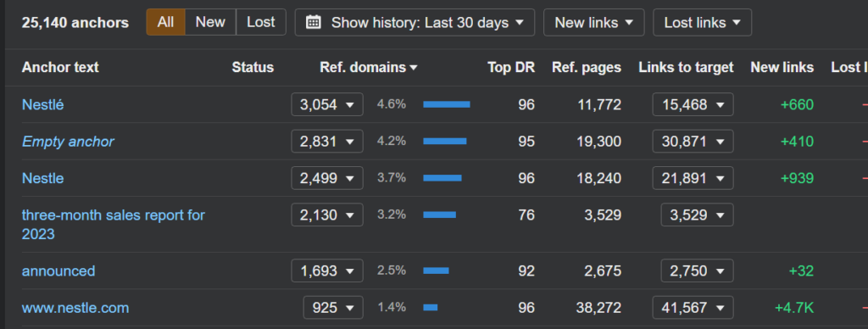
Task: Expand the 15,468 links to target dropdown
Action: [x=693, y=104]
